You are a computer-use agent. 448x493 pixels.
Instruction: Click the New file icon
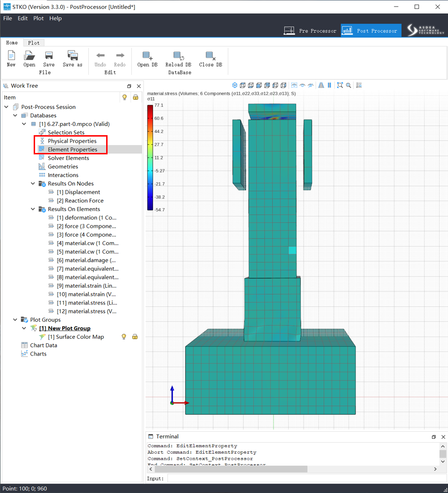pos(11,56)
